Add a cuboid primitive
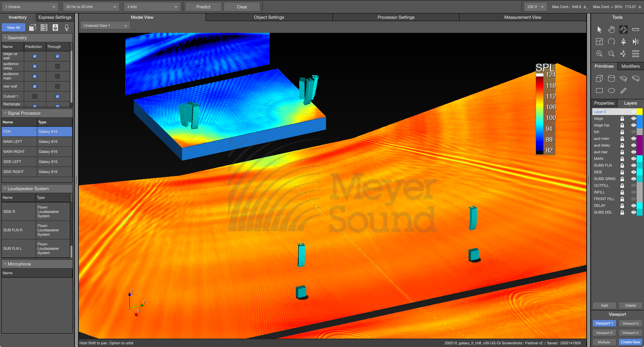 (599, 78)
